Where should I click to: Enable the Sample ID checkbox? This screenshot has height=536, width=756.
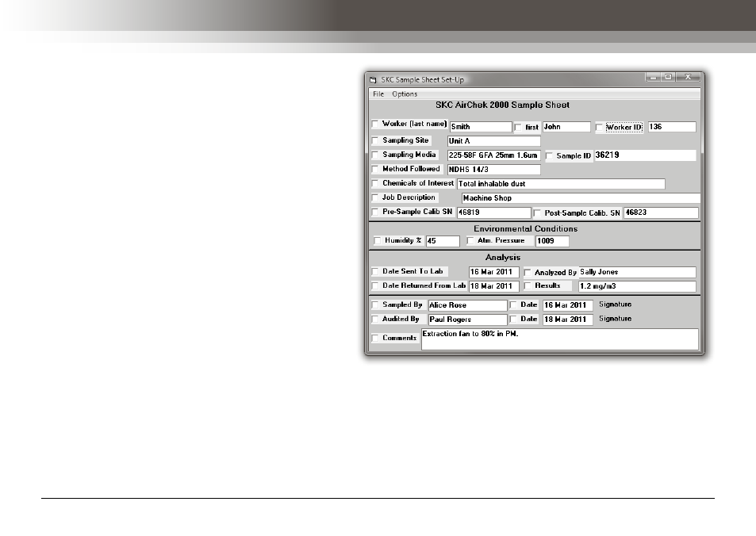(x=549, y=156)
